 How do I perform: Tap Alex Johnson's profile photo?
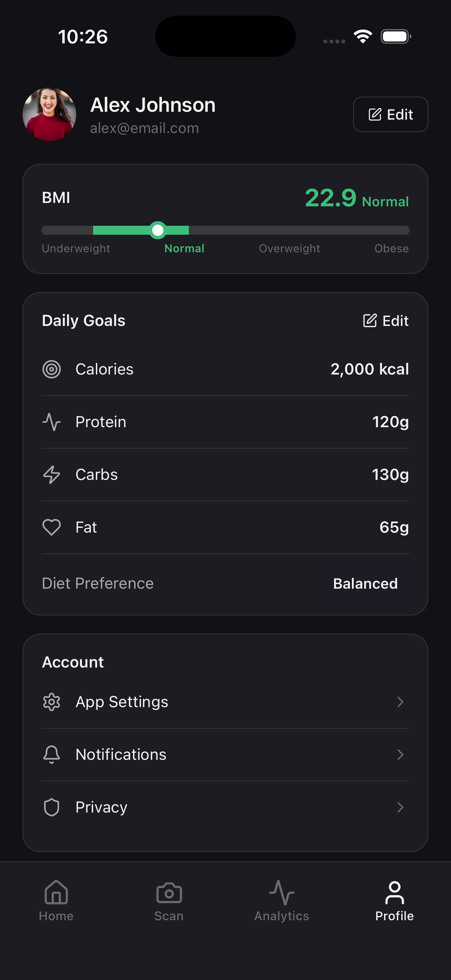(x=49, y=114)
